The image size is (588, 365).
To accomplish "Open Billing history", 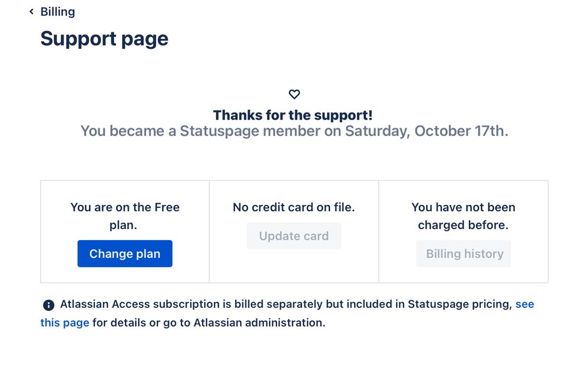I will [x=464, y=254].
